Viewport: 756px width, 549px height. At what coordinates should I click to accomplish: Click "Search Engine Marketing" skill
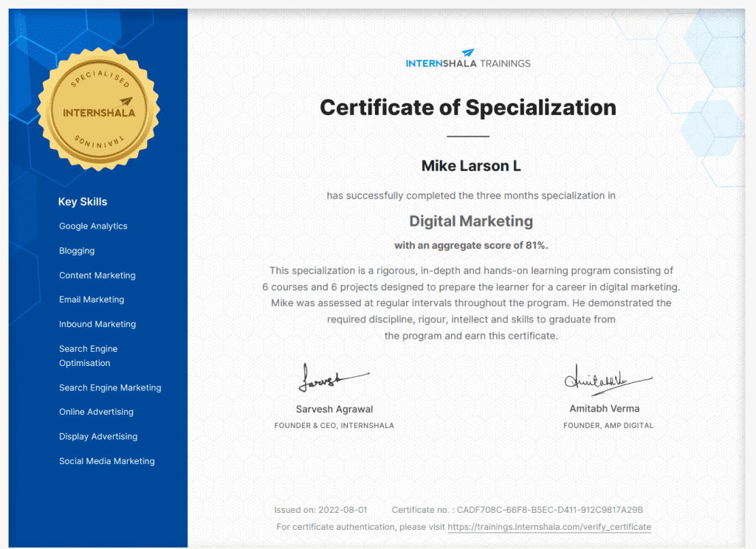[110, 387]
